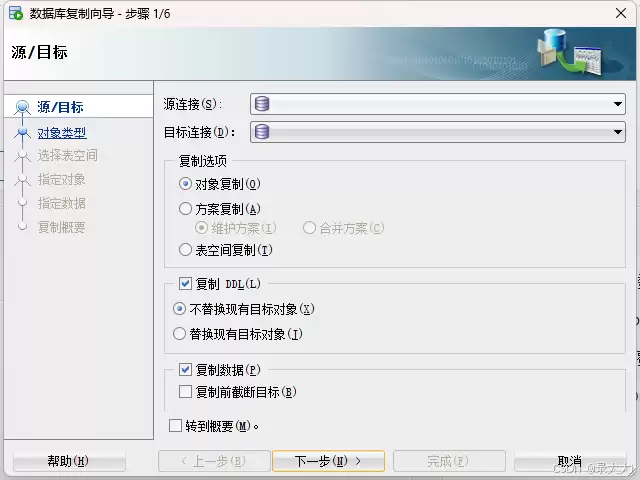Click the 复制概要 step in sidebar
Image resolution: width=640 pixels, height=480 pixels.
coord(61,227)
